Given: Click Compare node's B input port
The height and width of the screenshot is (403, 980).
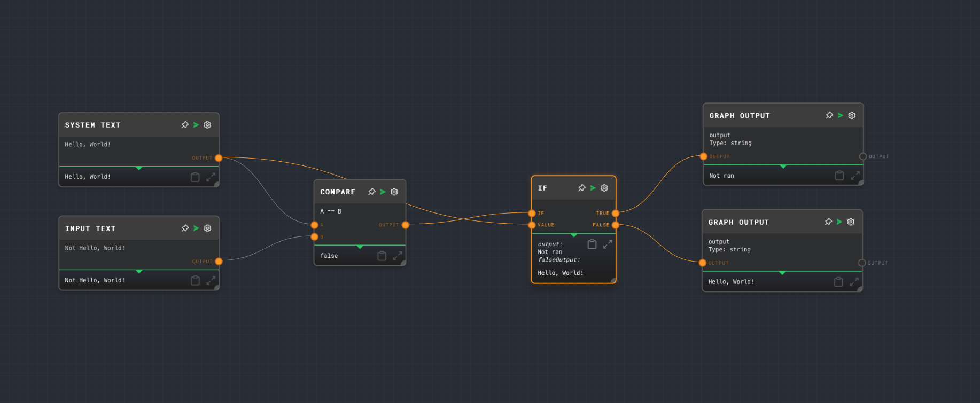Looking at the screenshot, I should [x=314, y=236].
